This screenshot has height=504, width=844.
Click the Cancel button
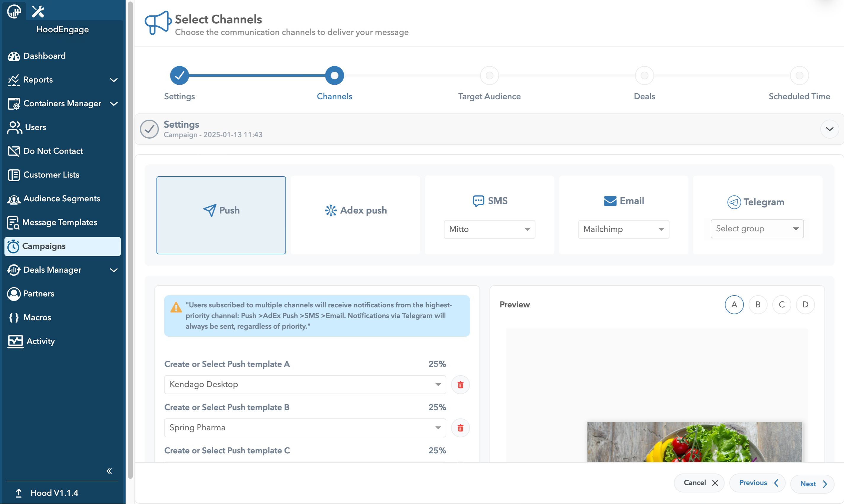[699, 483]
